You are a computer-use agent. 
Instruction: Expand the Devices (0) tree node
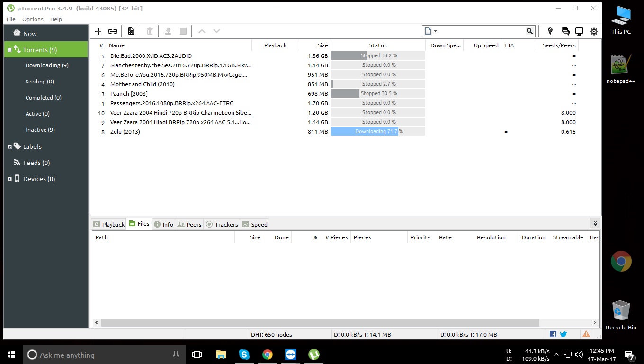(x=9, y=179)
